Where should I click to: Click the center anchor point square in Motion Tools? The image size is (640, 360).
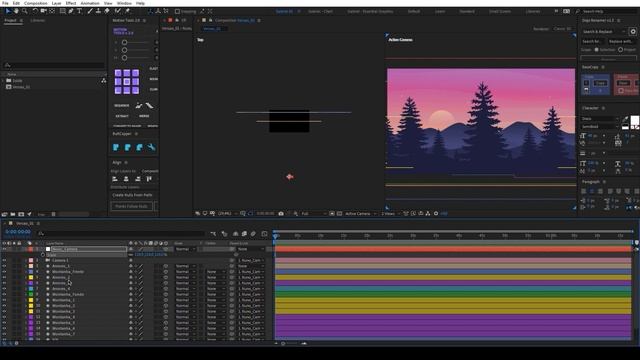pyautogui.click(x=127, y=82)
